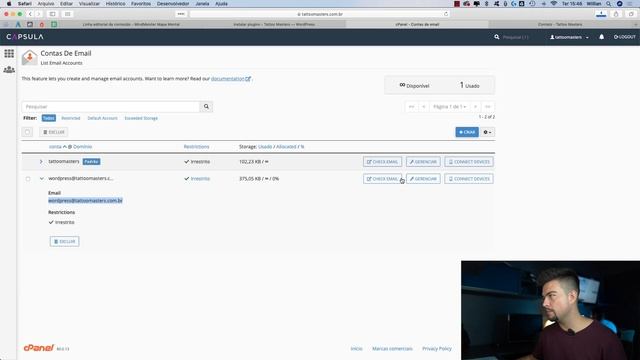Open Privacy Policy footer link

point(437,349)
